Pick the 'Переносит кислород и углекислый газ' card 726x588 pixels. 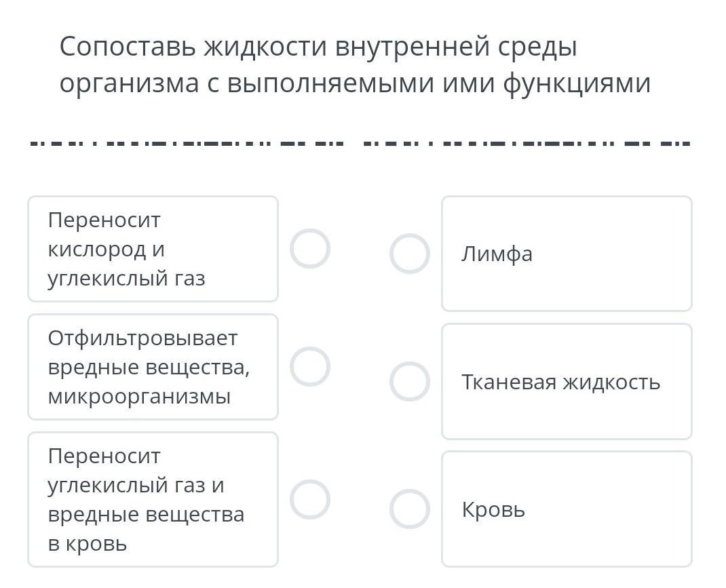(x=153, y=249)
